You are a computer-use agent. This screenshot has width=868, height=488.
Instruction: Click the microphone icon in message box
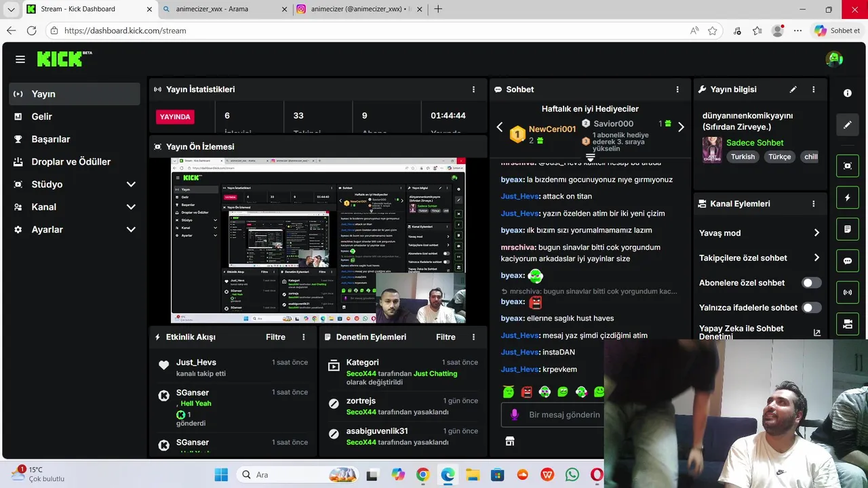(515, 414)
